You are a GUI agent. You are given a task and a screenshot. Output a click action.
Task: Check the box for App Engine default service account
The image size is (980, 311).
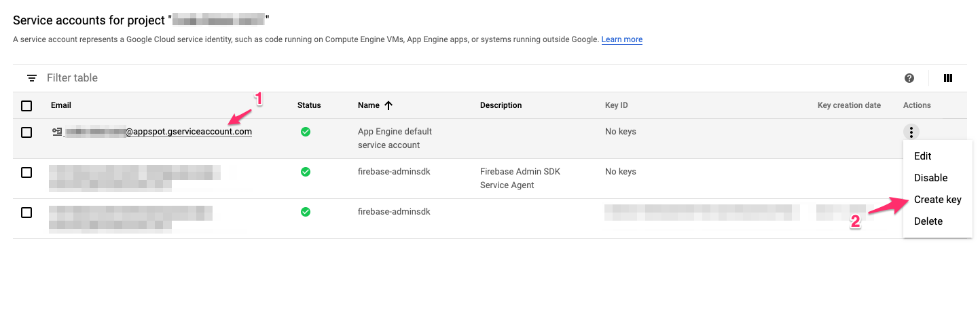(26, 132)
